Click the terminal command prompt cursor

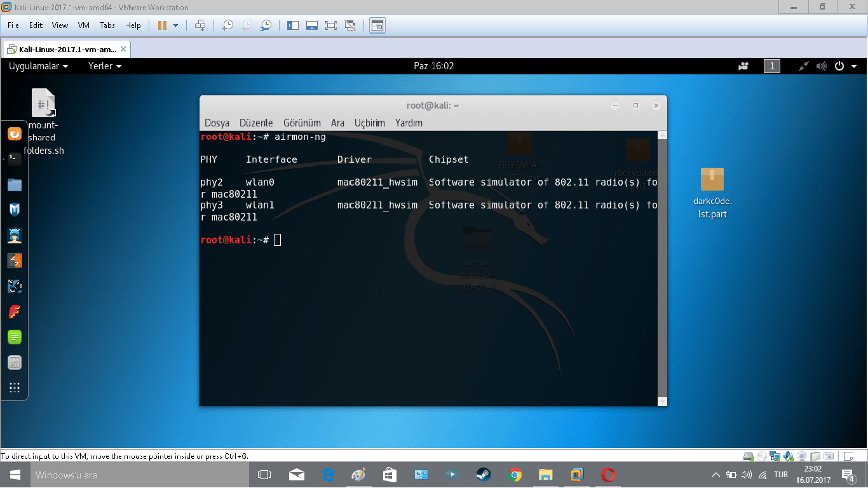coord(277,240)
